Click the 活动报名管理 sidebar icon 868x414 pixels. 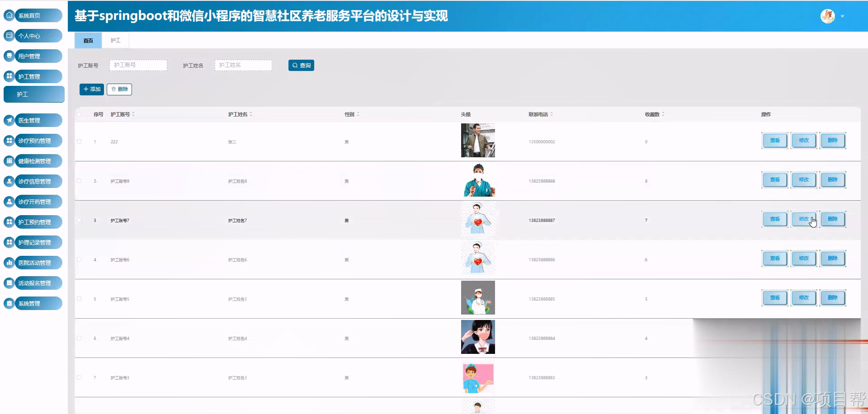click(9, 282)
